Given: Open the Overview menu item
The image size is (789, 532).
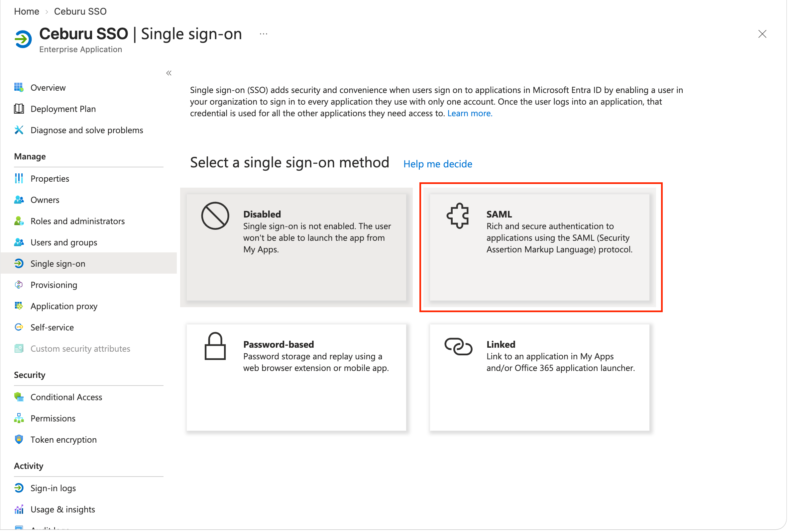Looking at the screenshot, I should 89,88.
